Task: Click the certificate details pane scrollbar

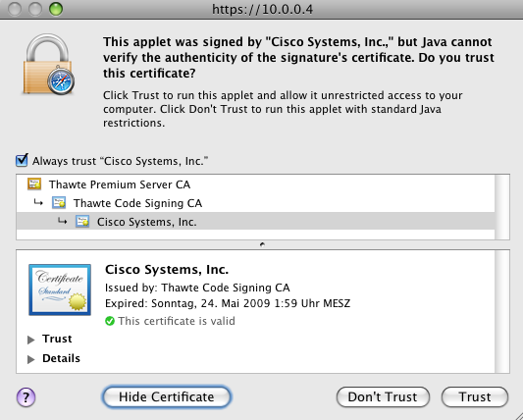Action: click(x=502, y=311)
